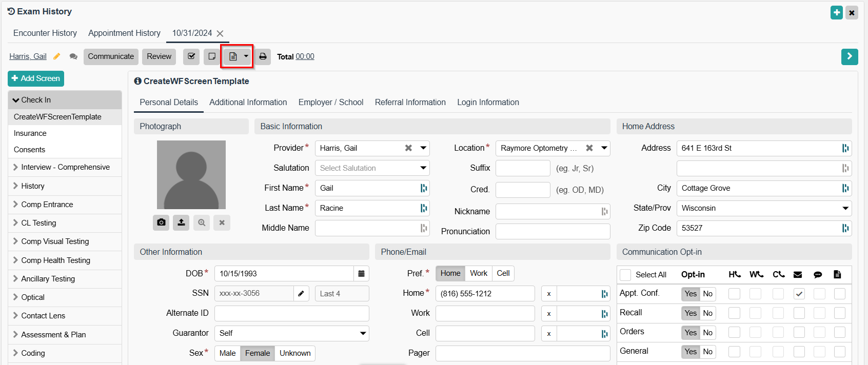Uncheck the Appt. Conf. email checkbox
Image resolution: width=868 pixels, height=365 pixels.
(x=799, y=294)
